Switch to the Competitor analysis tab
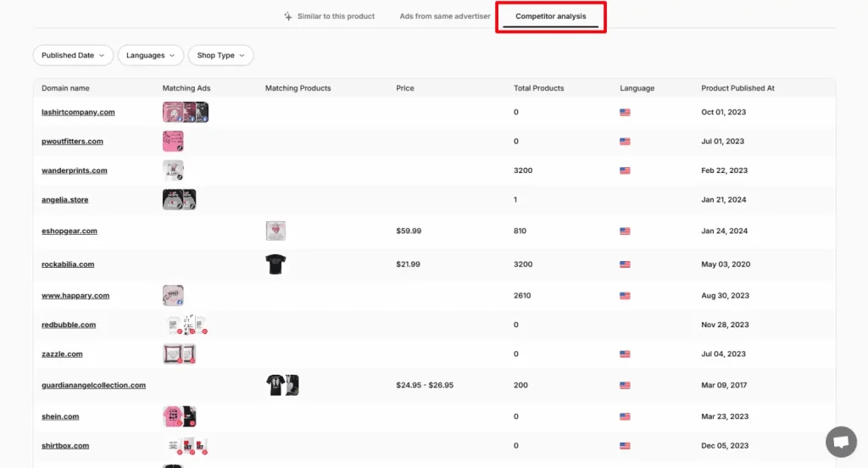The width and height of the screenshot is (868, 468). (x=550, y=16)
